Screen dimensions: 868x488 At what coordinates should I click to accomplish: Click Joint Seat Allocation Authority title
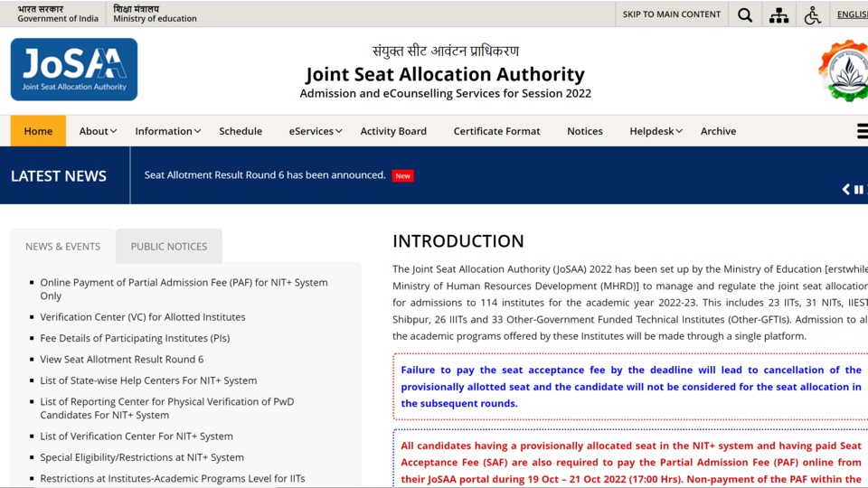[445, 74]
